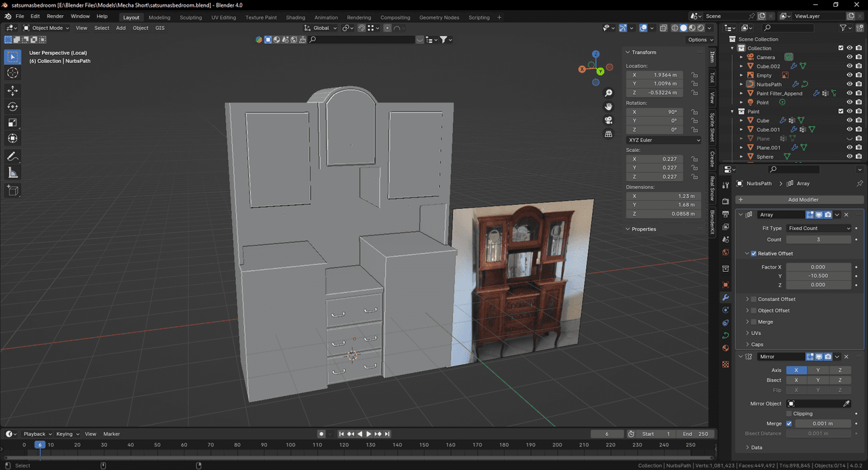Image resolution: width=868 pixels, height=470 pixels.
Task: Select the Rotate tool in toolbar
Action: click(x=12, y=106)
